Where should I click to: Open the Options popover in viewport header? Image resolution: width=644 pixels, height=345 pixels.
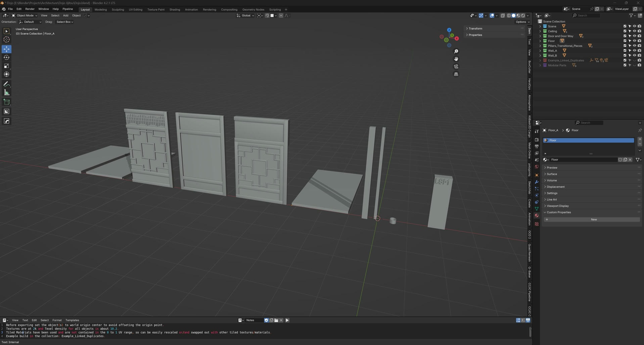coord(521,21)
